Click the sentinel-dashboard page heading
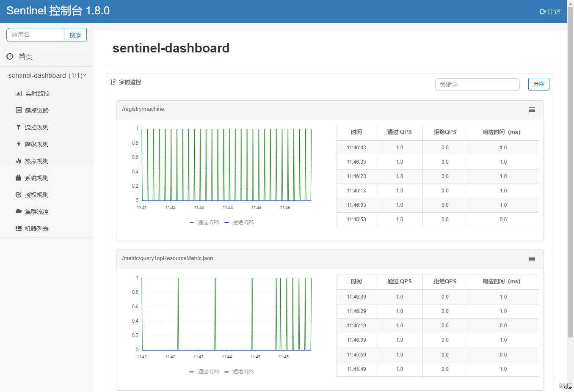Viewport: 574px width, 392px height. (x=171, y=48)
